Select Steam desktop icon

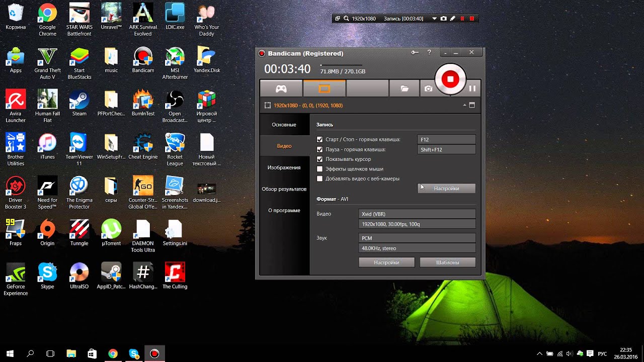tap(79, 103)
